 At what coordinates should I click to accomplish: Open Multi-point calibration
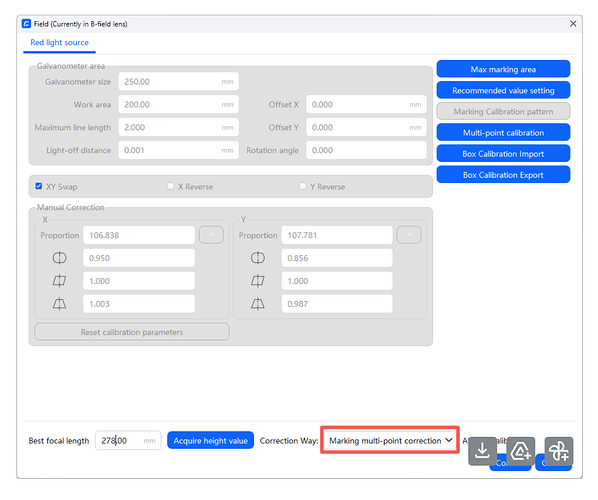pyautogui.click(x=503, y=132)
